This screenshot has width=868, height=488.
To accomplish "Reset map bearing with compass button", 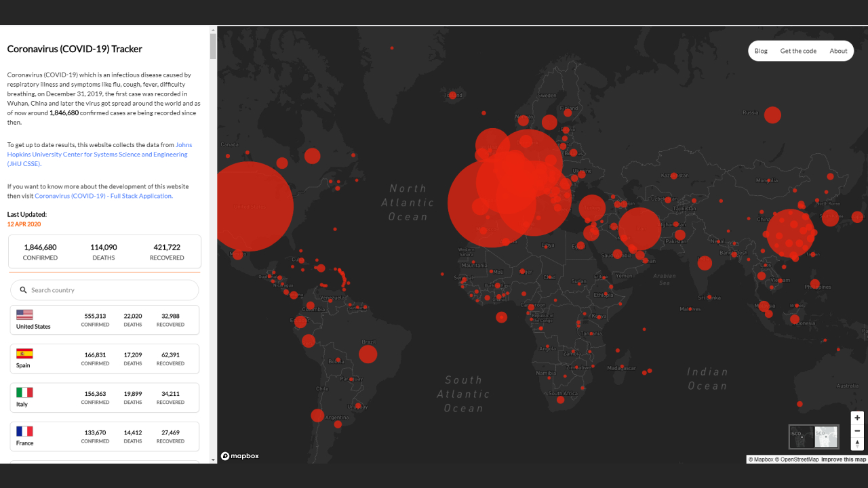I will [857, 444].
